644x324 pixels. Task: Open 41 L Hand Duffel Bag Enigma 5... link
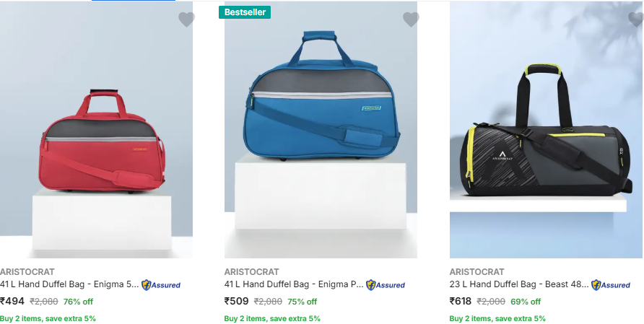(69, 284)
